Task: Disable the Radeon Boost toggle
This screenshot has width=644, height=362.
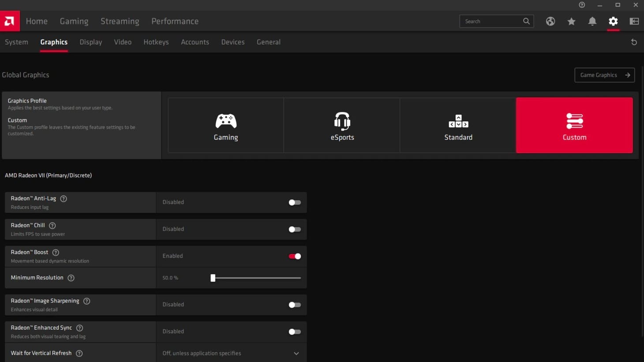Action: [294, 256]
